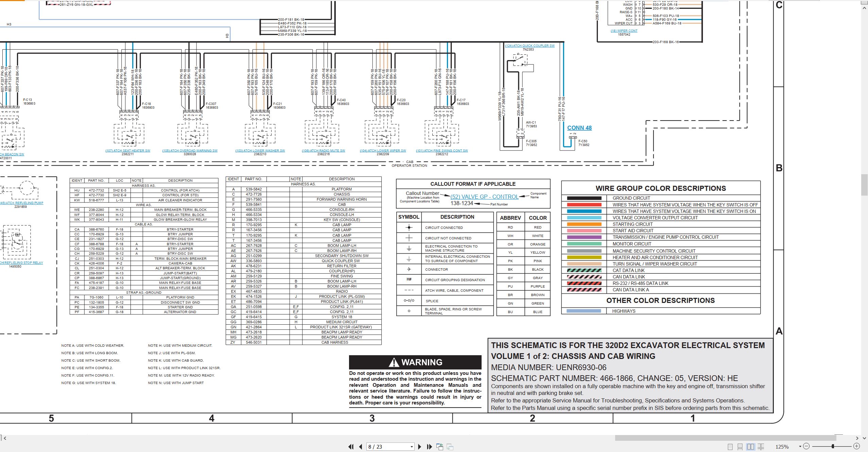The image size is (868, 452).
Task: Click the MEDIA NUMBER: UENR6930-06 text
Action: [549, 367]
